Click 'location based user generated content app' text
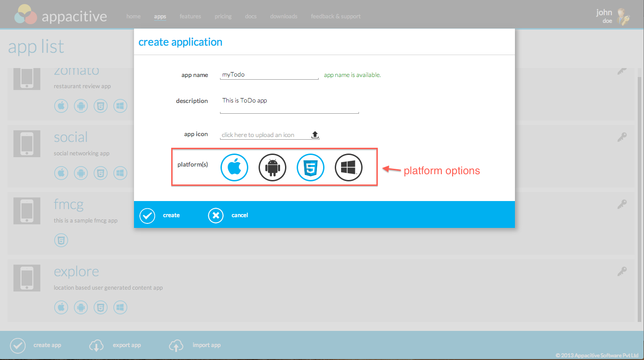The height and width of the screenshot is (360, 644). coord(108,287)
